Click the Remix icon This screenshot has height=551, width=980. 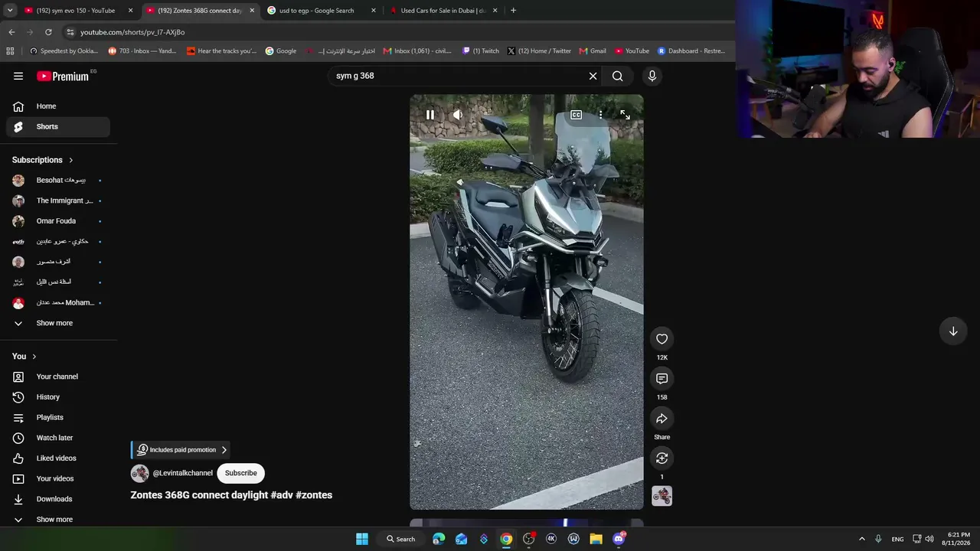(x=662, y=458)
